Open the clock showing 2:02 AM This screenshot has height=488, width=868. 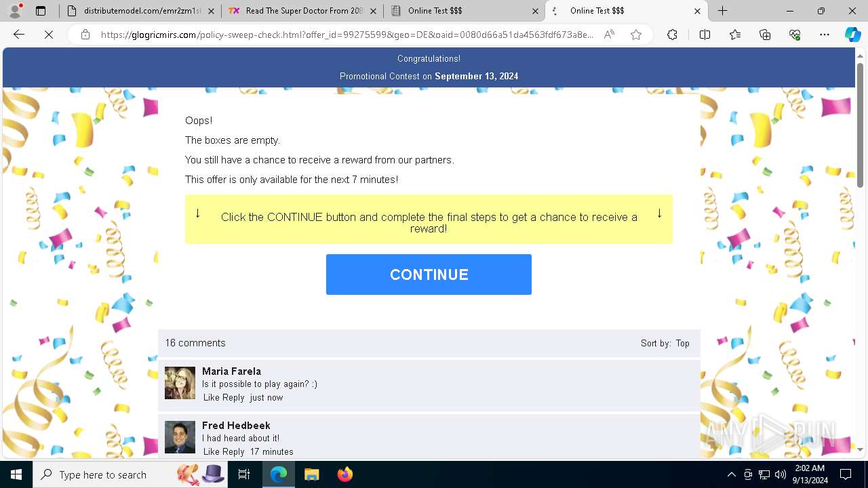(x=809, y=474)
